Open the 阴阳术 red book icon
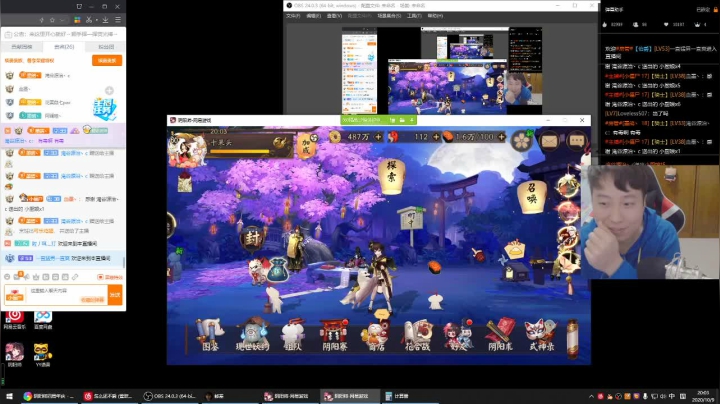The image size is (720, 404). click(500, 335)
